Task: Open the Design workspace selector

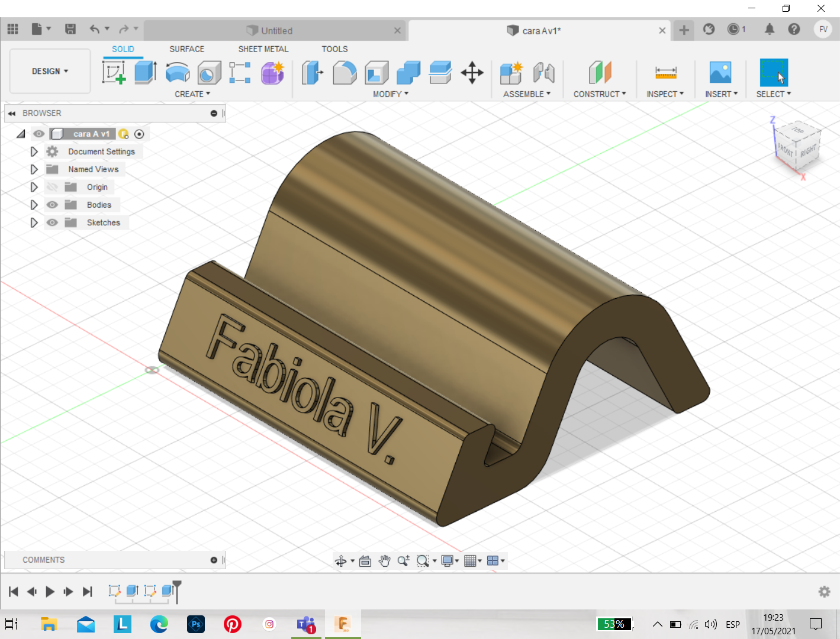Action: (x=49, y=71)
